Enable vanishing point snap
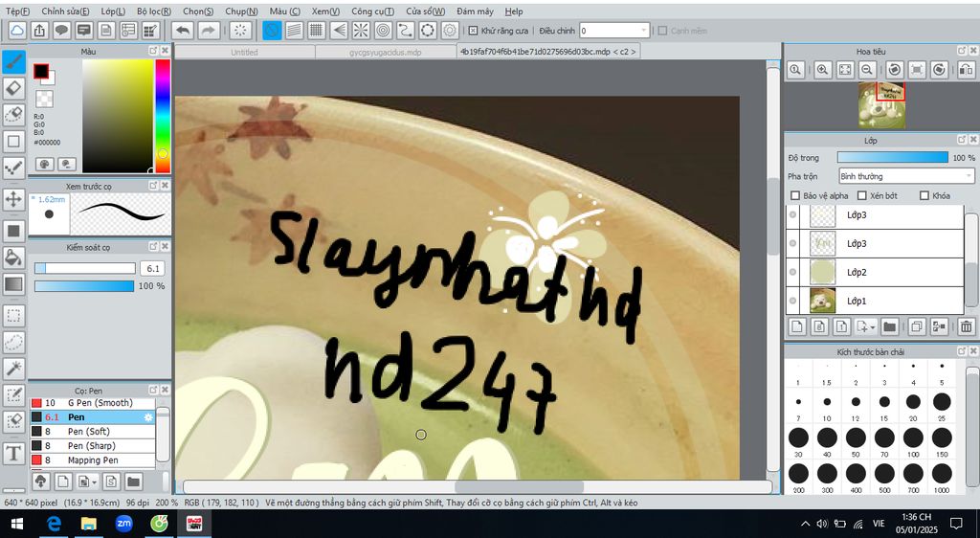The width and height of the screenshot is (980, 538). [338, 30]
